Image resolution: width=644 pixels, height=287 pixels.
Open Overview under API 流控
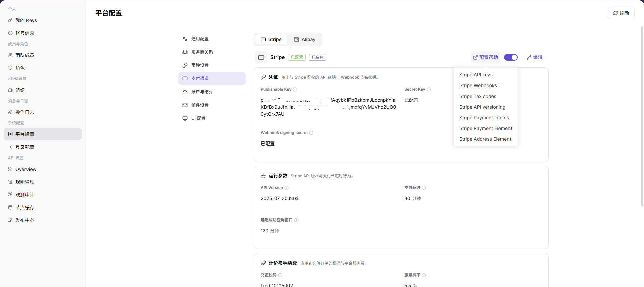[x=43, y=169]
